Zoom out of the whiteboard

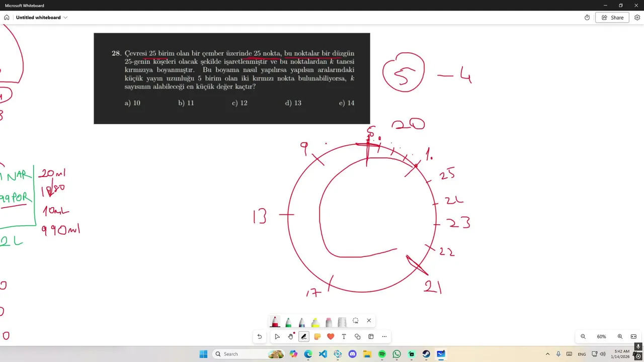[x=583, y=337]
